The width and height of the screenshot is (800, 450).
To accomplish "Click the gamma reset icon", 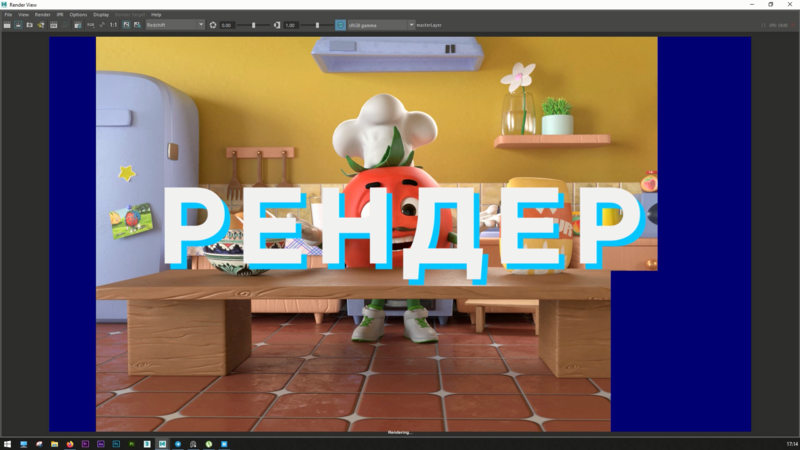I will pos(277,25).
